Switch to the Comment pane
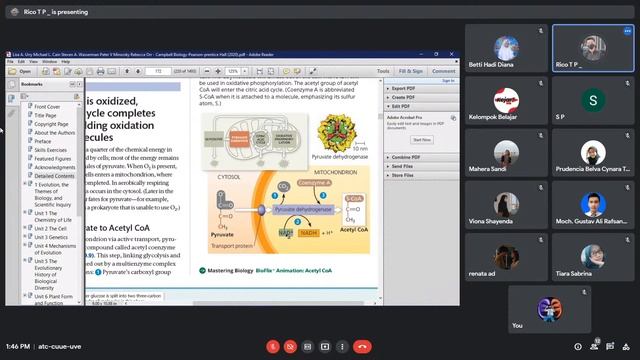 click(443, 71)
